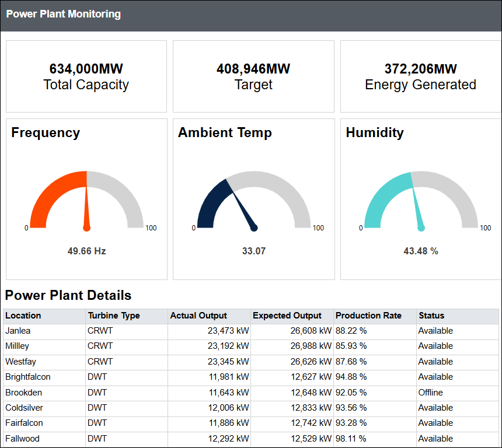Click the 93.28 % production rate cell

(x=375, y=423)
